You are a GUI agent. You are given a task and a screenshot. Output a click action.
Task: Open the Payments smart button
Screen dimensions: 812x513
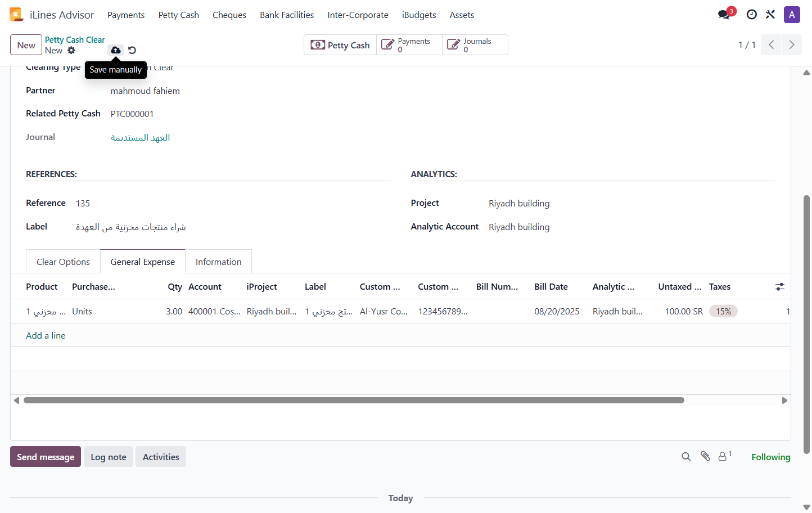409,45
